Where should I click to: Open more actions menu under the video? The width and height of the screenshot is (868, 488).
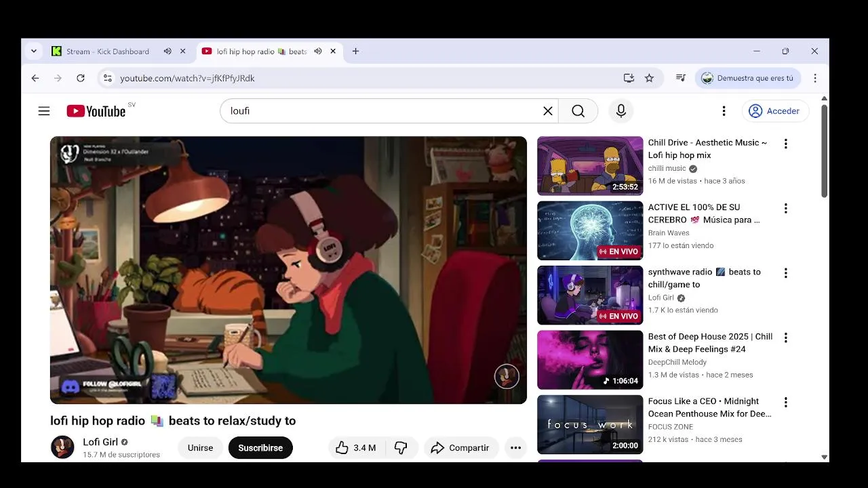tap(515, 448)
